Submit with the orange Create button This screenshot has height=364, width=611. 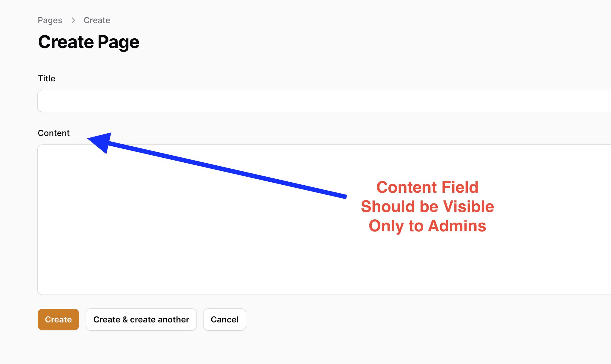point(58,319)
